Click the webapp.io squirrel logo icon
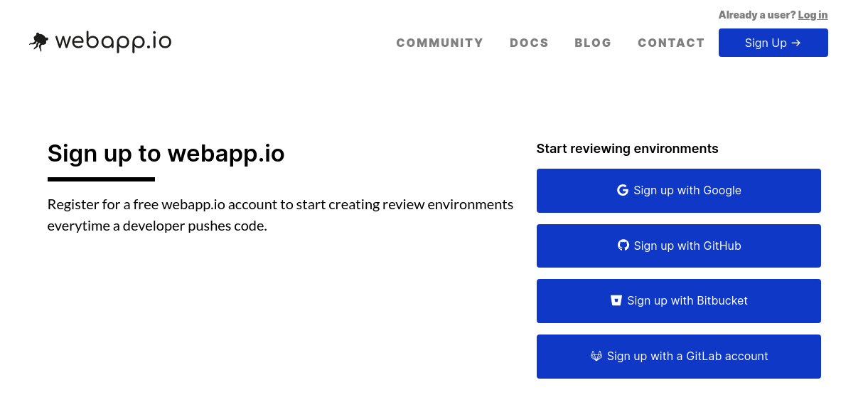This screenshot has width=868, height=395. pos(38,42)
